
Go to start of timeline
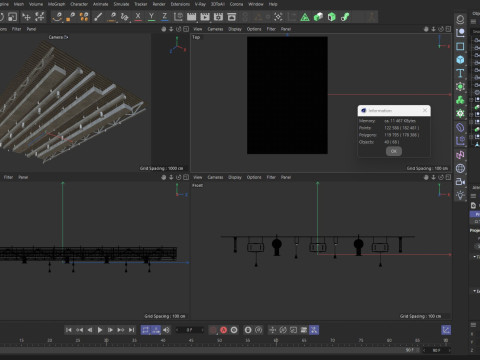(x=69, y=330)
